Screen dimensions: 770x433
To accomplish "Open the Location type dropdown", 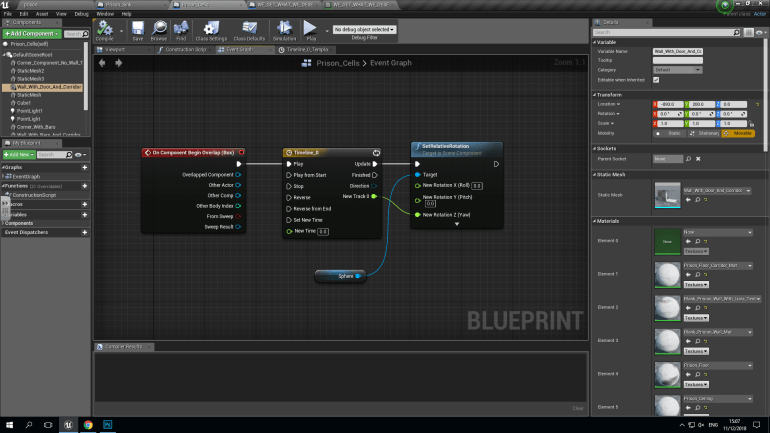I will [x=609, y=104].
